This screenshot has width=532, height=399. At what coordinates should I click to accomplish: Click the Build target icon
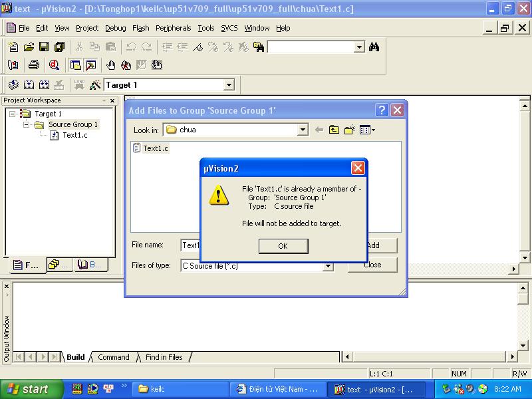(x=29, y=84)
